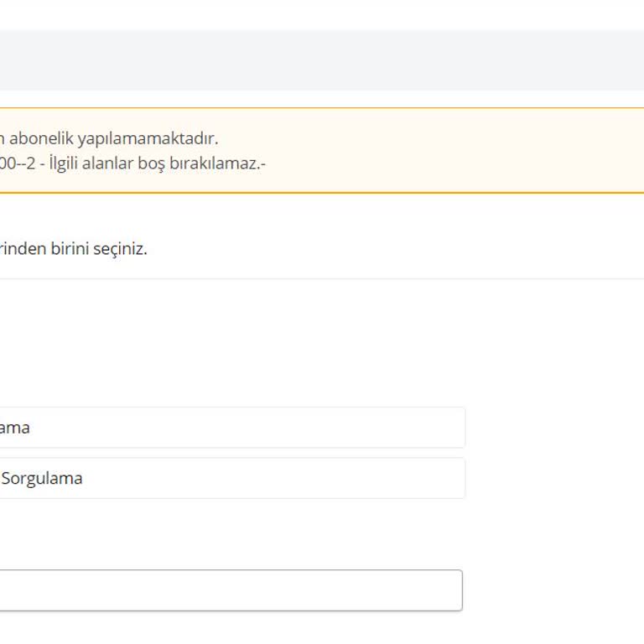644x644 pixels.
Task: Click the empty text input field
Action: 226,590
